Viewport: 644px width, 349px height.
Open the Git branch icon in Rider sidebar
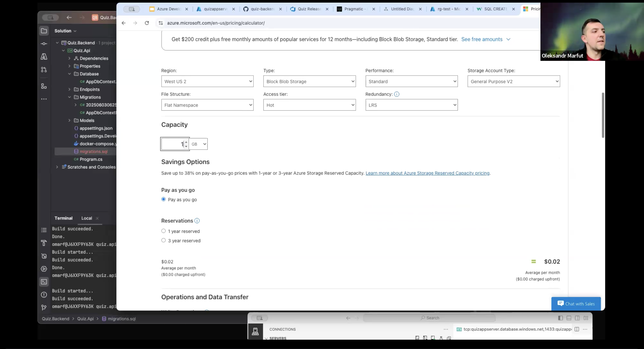44,307
